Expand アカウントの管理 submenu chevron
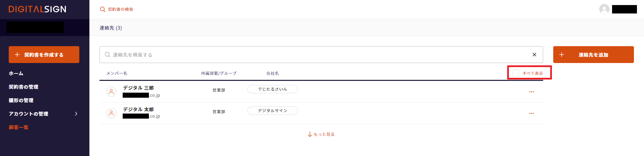This screenshot has height=156, width=644. 76,114
